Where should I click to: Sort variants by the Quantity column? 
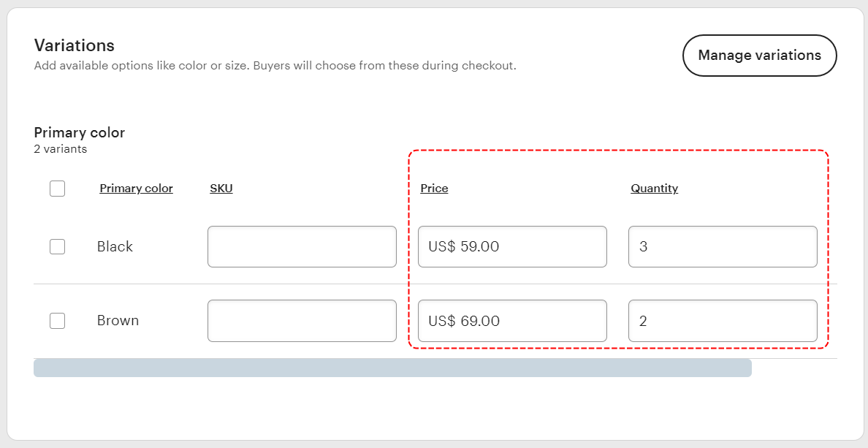[654, 188]
